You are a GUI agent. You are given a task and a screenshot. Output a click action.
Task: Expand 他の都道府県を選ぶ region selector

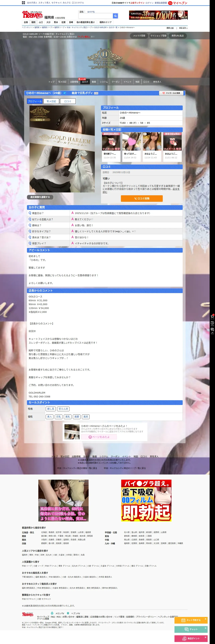click(x=86, y=22)
